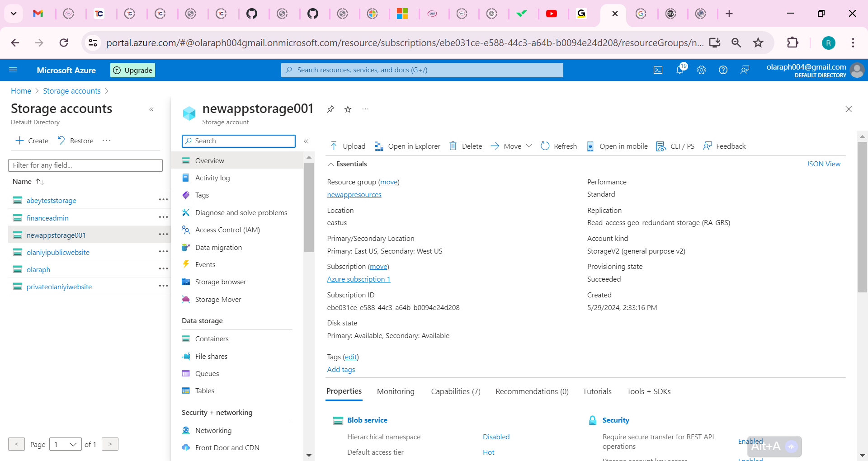
Task: Pin newappstorage001 to dashboard
Action: pyautogui.click(x=330, y=109)
